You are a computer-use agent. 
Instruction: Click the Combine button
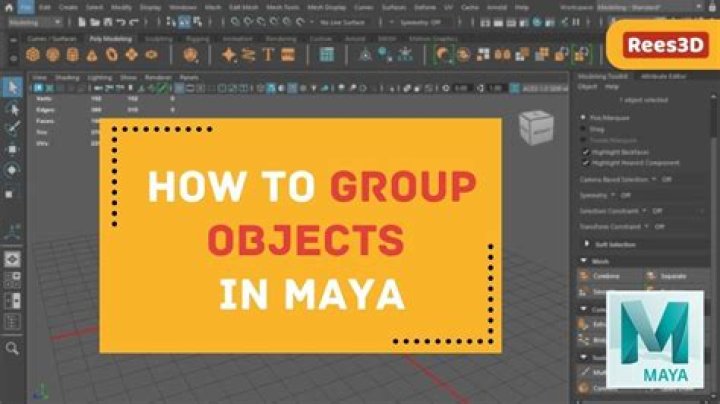click(608, 276)
